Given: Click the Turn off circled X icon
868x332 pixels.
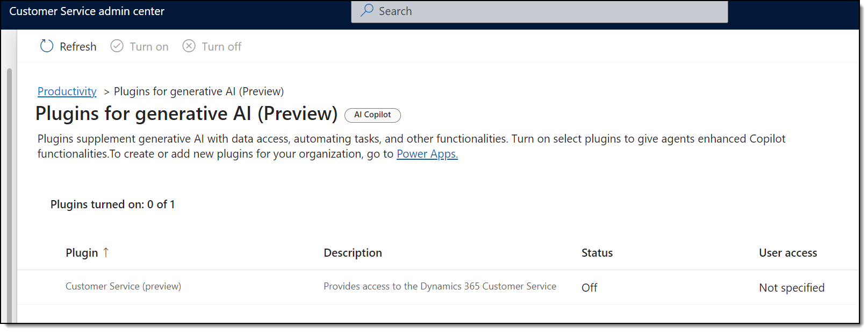Looking at the screenshot, I should coord(189,46).
